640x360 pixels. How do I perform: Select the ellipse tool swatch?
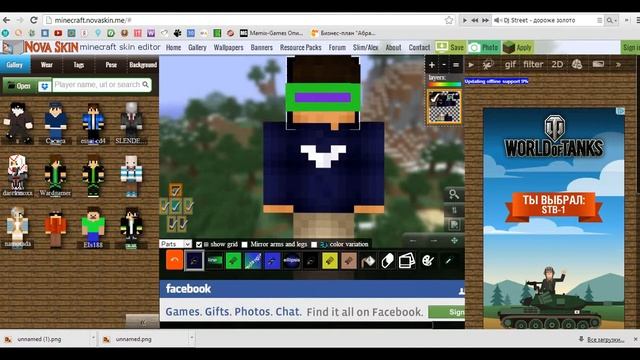pos(291,260)
